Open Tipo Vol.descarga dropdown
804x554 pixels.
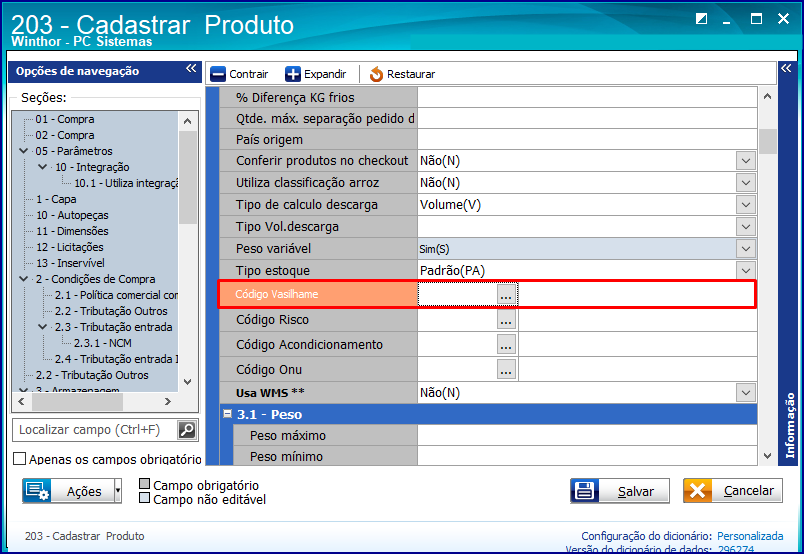pyautogui.click(x=746, y=227)
